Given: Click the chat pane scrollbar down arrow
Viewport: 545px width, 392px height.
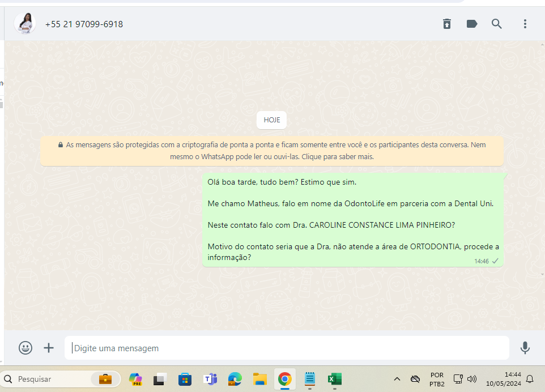Looking at the screenshot, I should point(542,275).
